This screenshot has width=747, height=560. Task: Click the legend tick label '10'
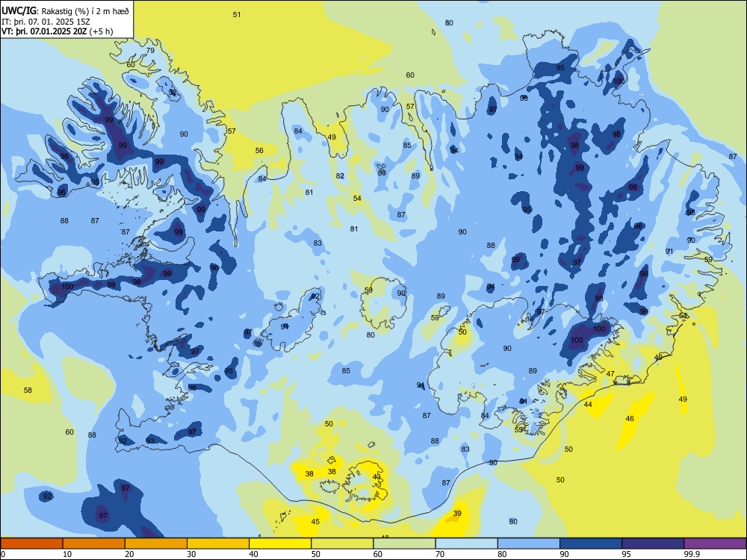(x=67, y=554)
